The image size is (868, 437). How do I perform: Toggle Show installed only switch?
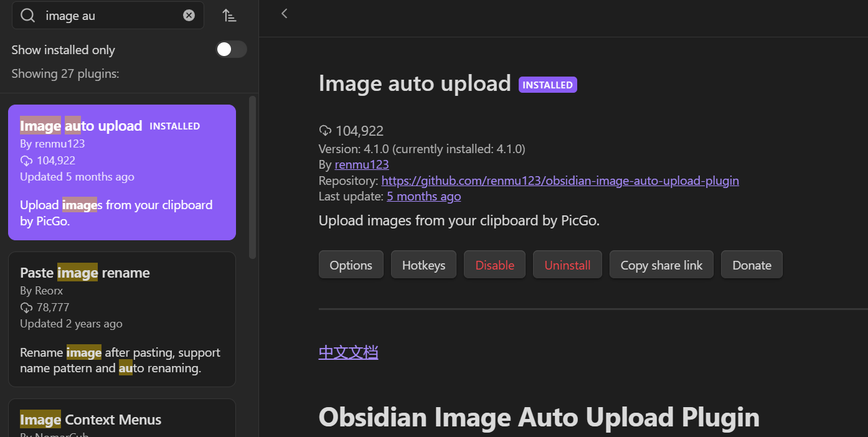click(231, 50)
